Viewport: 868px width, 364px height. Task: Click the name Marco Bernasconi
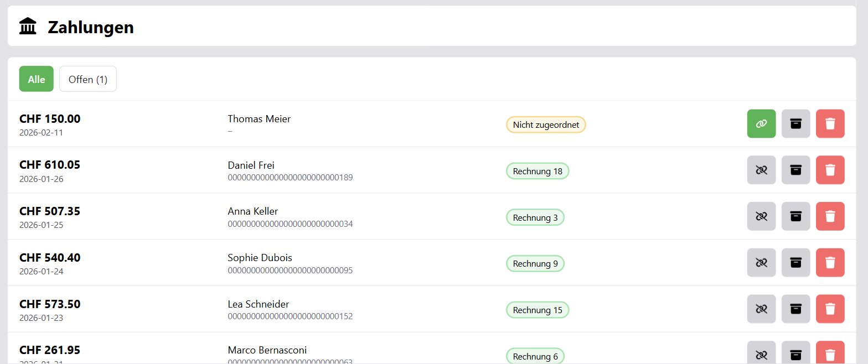(x=267, y=350)
